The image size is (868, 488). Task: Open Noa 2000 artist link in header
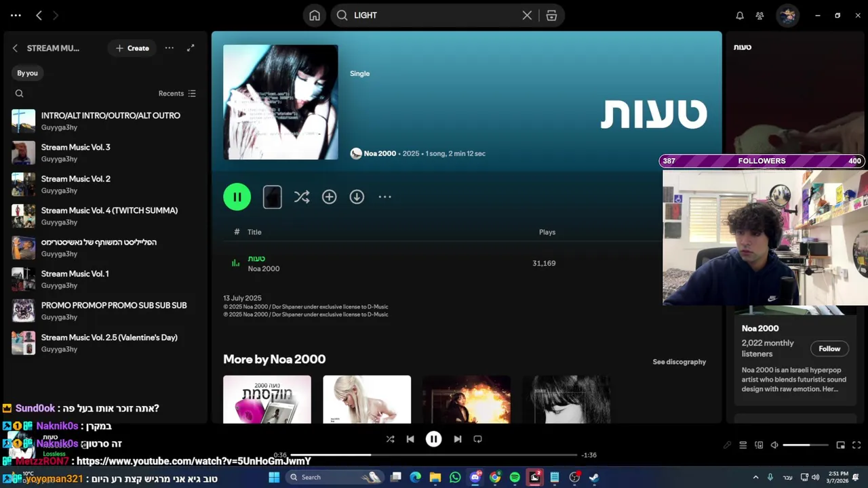click(380, 153)
